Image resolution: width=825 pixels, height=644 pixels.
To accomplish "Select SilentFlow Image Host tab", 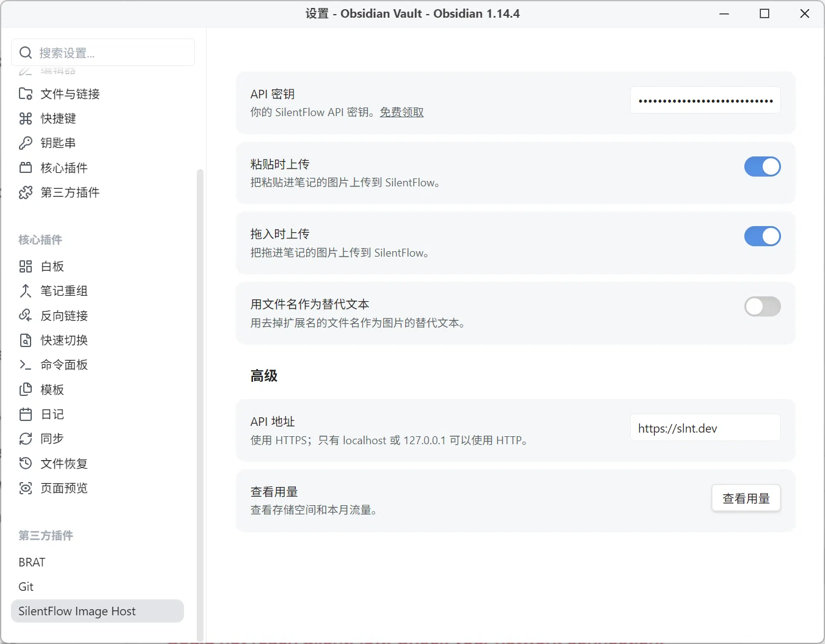I will 97,611.
